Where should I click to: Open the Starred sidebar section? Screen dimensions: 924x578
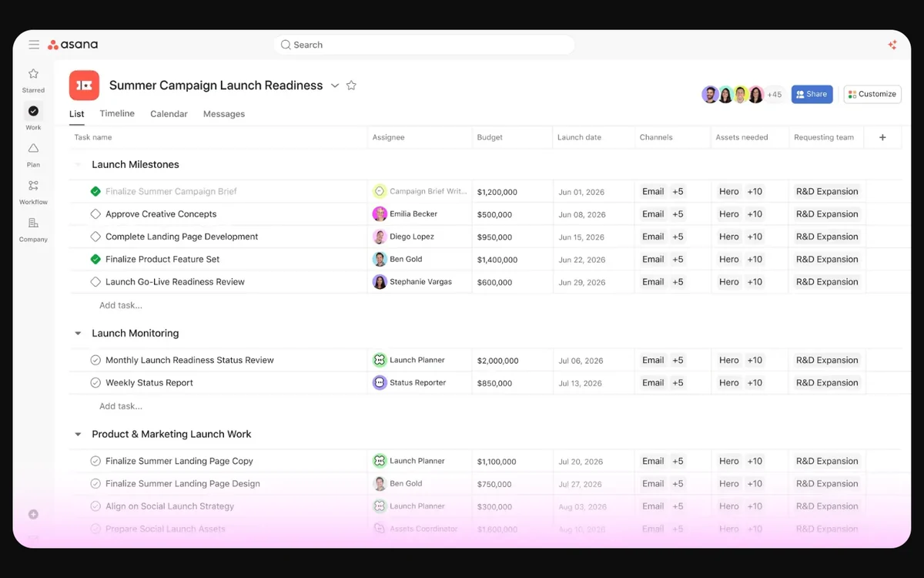coord(33,80)
